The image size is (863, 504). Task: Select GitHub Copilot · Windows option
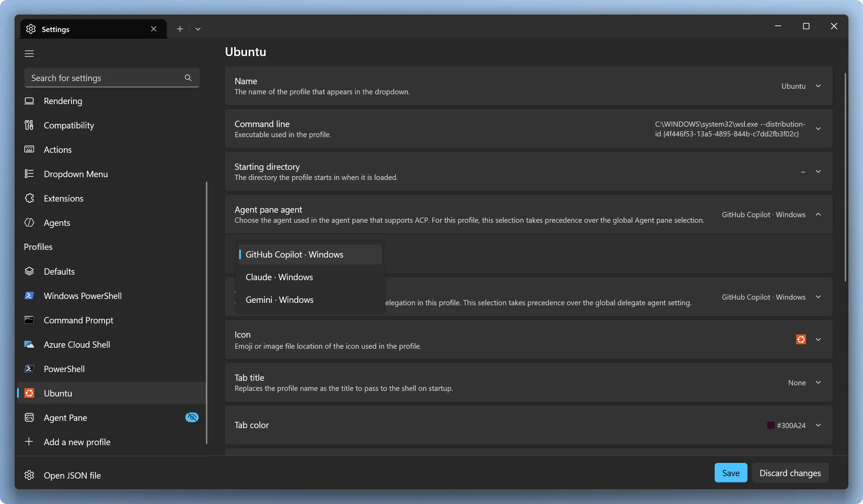point(310,254)
